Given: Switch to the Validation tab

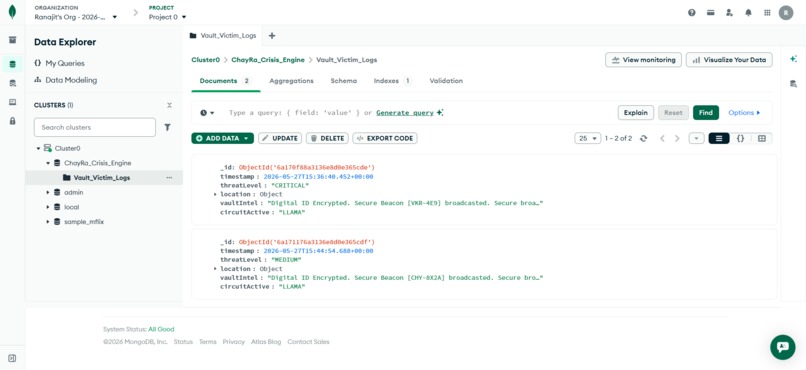Looking at the screenshot, I should pos(446,81).
